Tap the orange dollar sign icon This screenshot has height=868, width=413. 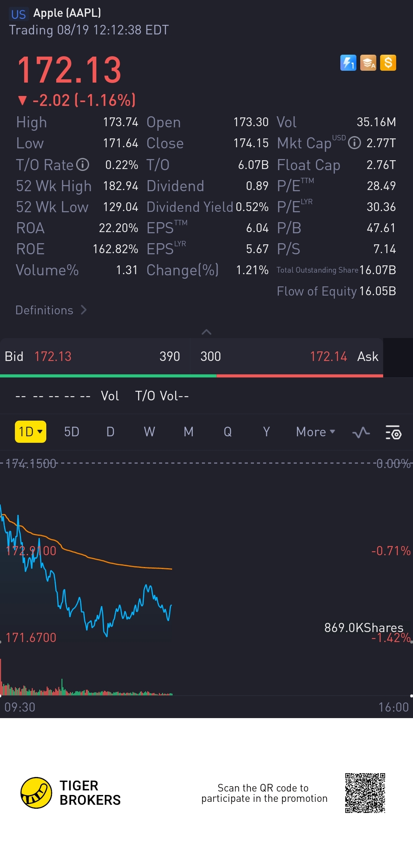(388, 63)
